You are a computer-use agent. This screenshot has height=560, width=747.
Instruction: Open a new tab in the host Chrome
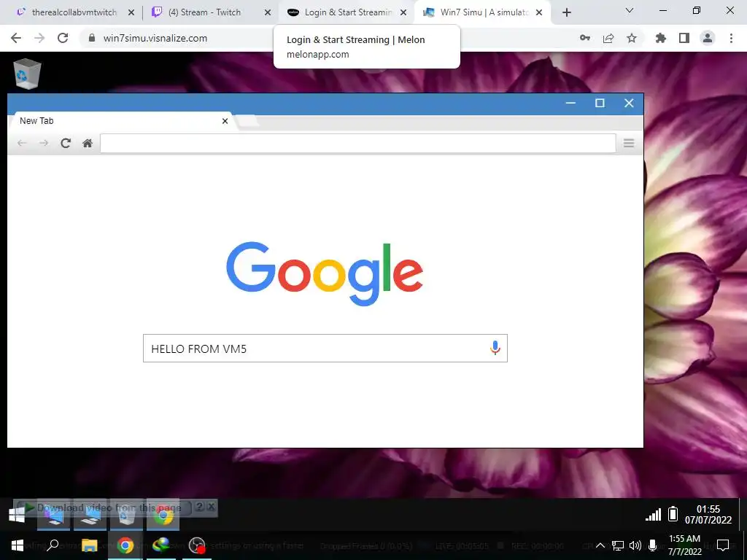click(566, 13)
